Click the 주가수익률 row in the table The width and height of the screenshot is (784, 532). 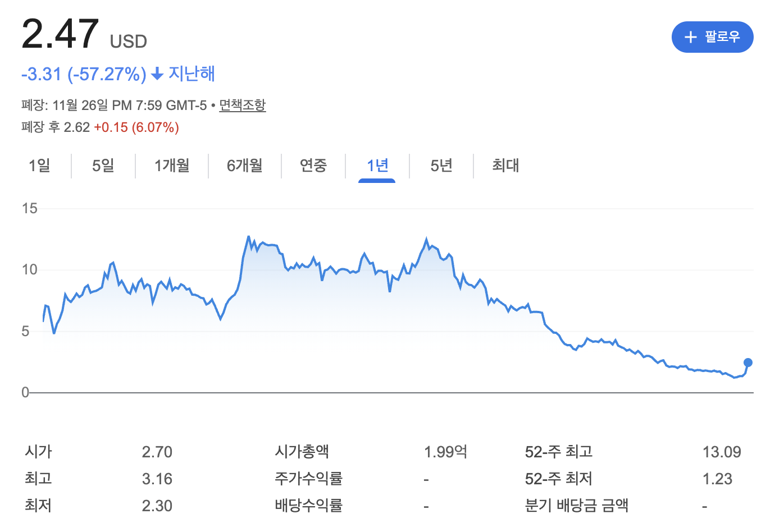(x=308, y=479)
